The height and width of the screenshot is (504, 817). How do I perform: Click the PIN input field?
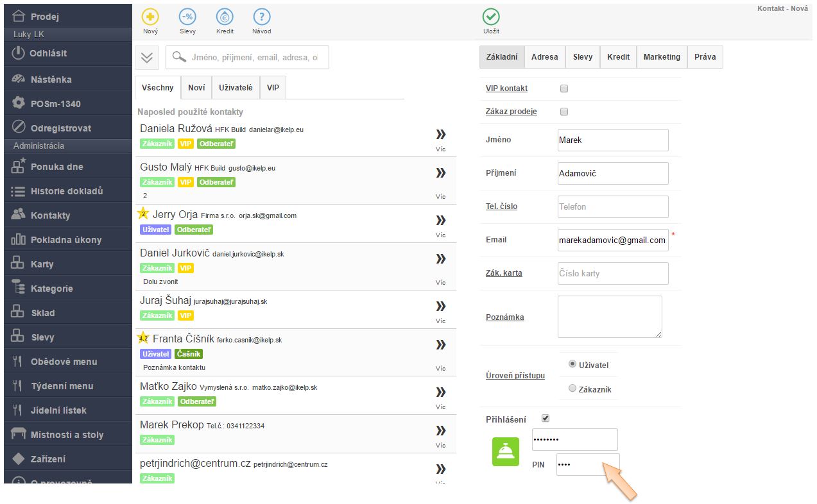click(587, 464)
